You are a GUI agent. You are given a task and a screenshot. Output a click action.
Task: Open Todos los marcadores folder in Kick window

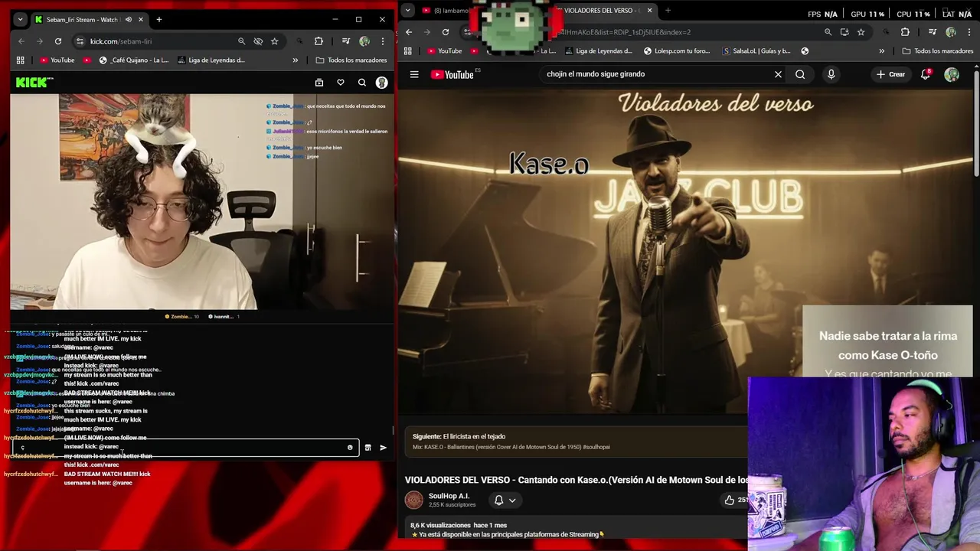click(x=351, y=60)
